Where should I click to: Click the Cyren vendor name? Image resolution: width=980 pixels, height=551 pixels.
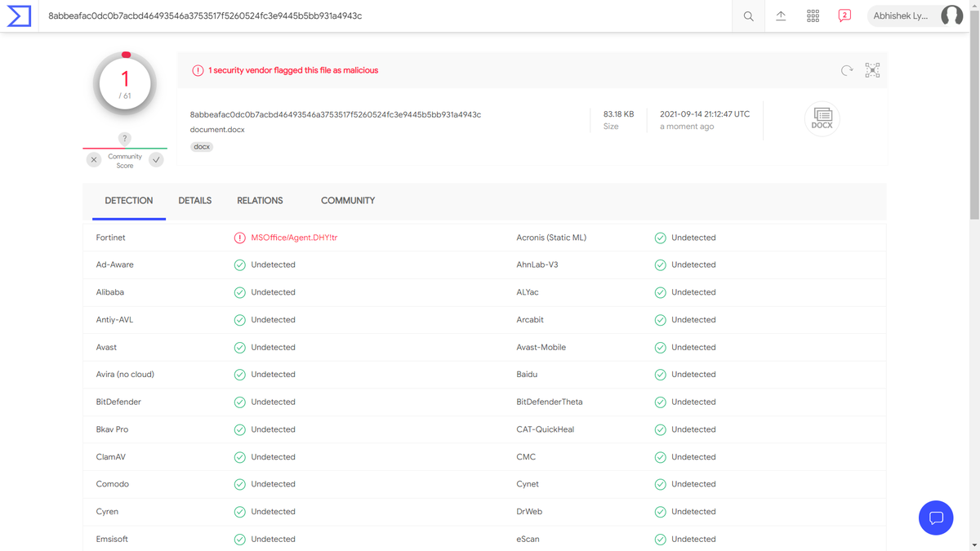click(x=107, y=512)
